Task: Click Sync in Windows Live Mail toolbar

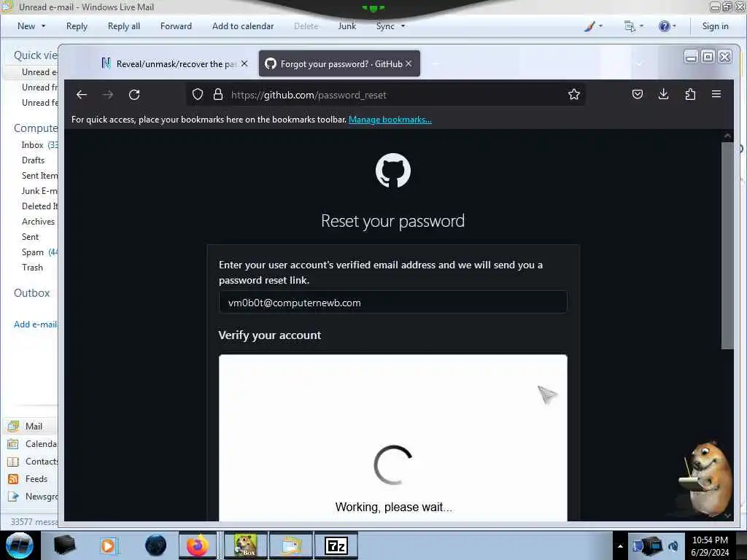Action: point(385,26)
